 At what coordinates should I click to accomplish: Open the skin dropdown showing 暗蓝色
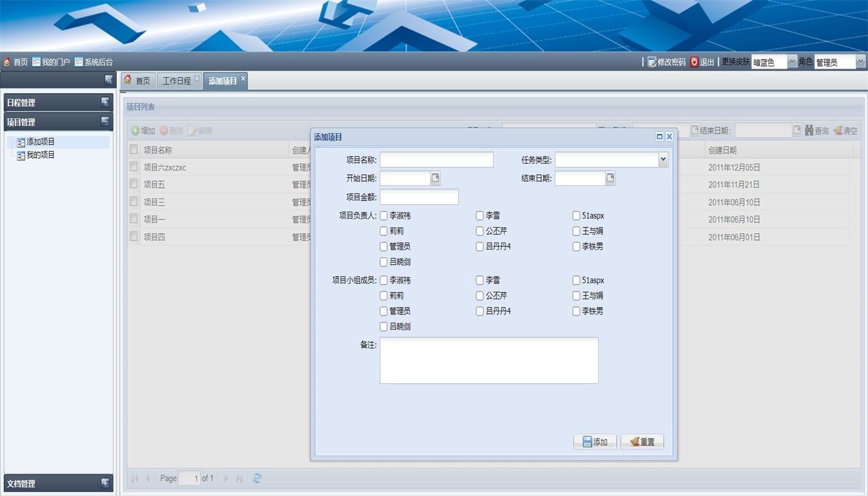[x=792, y=62]
